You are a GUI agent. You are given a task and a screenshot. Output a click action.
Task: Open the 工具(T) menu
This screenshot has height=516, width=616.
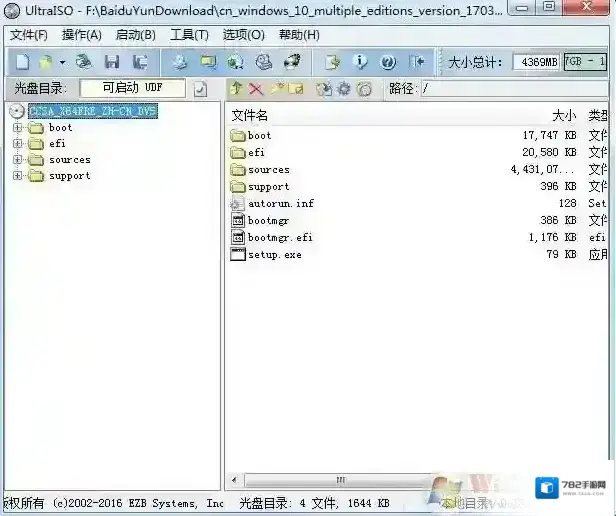(x=189, y=35)
